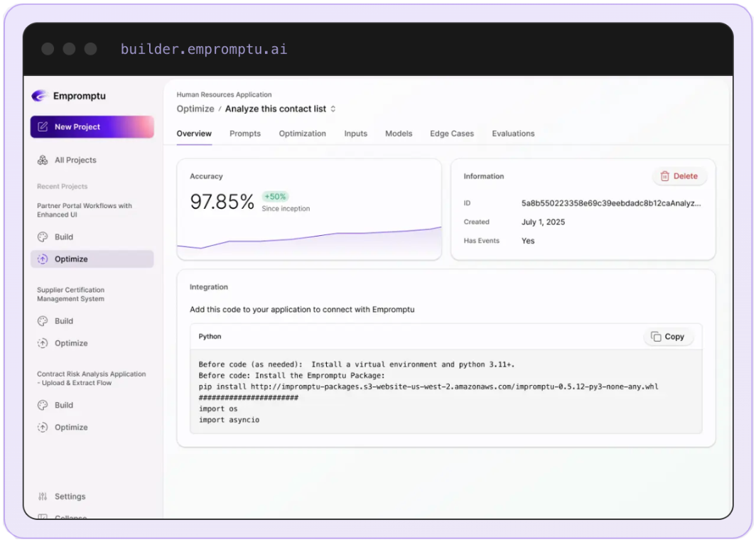This screenshot has height=542, width=756.
Task: Click the 'July 1, 2025' created date
Action: point(543,222)
